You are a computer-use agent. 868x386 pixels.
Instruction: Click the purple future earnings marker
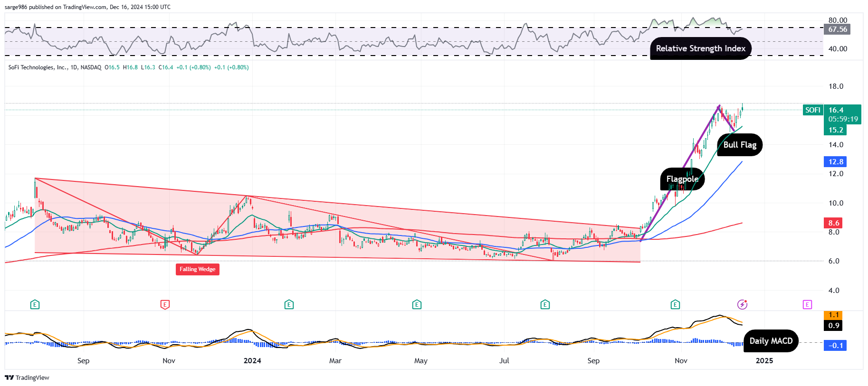[807, 304]
